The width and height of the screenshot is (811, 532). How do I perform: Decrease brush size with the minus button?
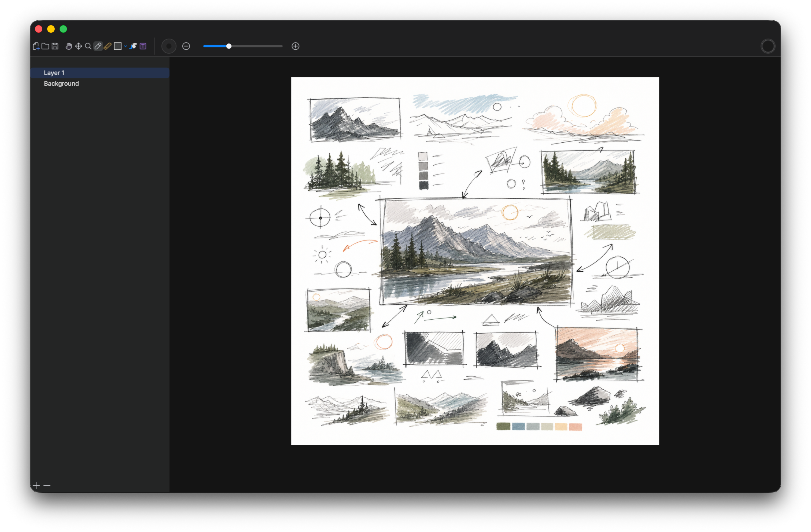tap(186, 46)
